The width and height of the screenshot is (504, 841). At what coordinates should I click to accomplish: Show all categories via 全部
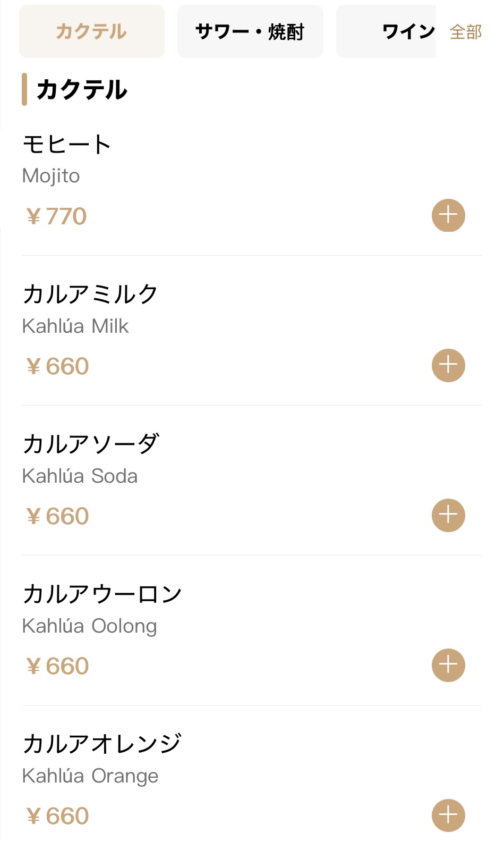tap(466, 32)
